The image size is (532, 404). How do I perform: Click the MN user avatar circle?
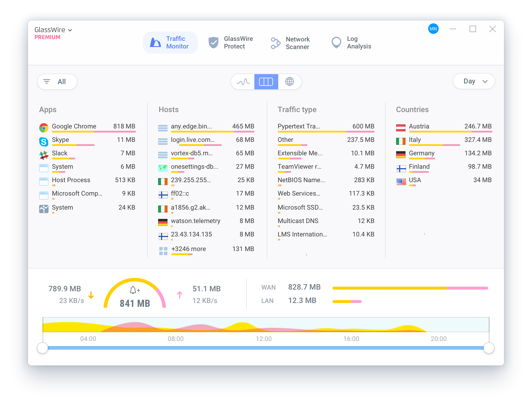click(x=433, y=29)
